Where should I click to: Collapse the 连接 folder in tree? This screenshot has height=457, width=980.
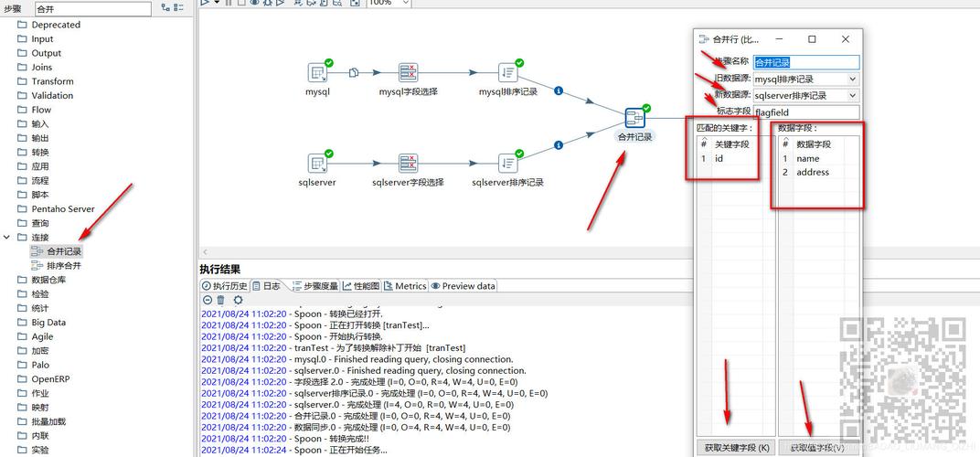(x=7, y=238)
